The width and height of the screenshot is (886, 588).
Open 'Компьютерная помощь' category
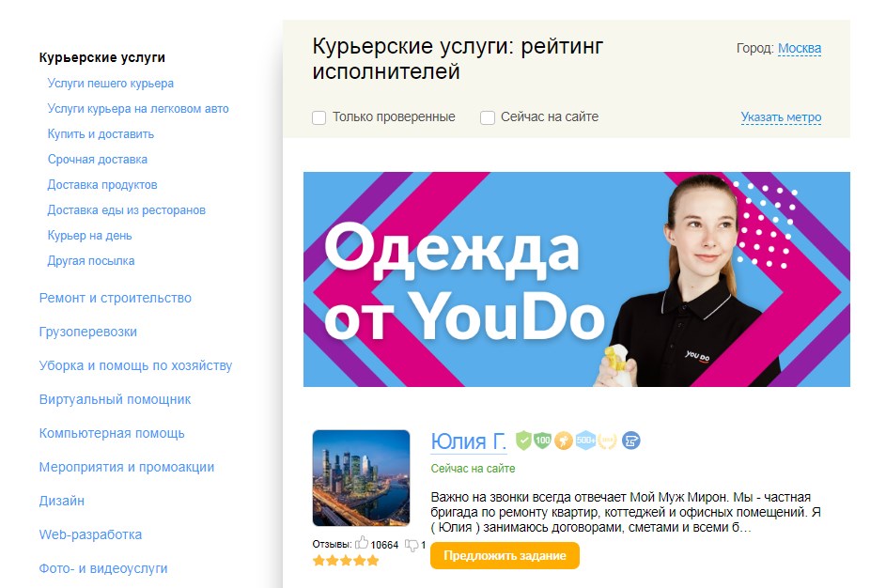click(112, 433)
